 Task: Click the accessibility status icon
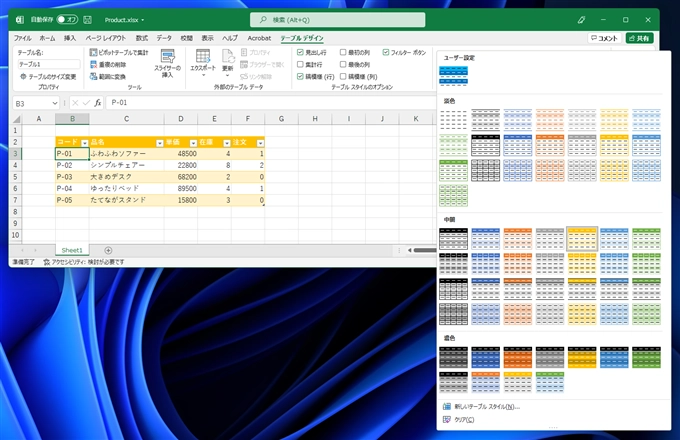tap(46, 262)
